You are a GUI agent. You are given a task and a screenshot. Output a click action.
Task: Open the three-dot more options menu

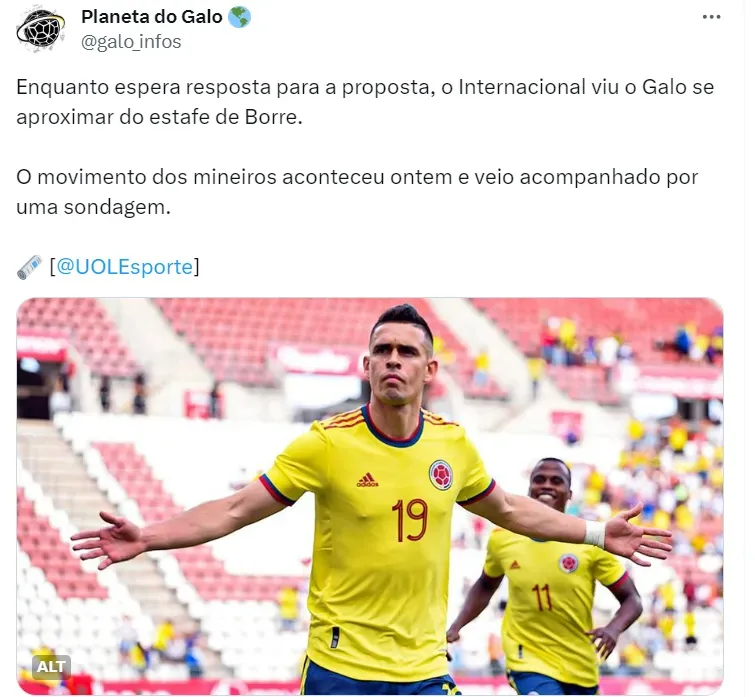[711, 17]
